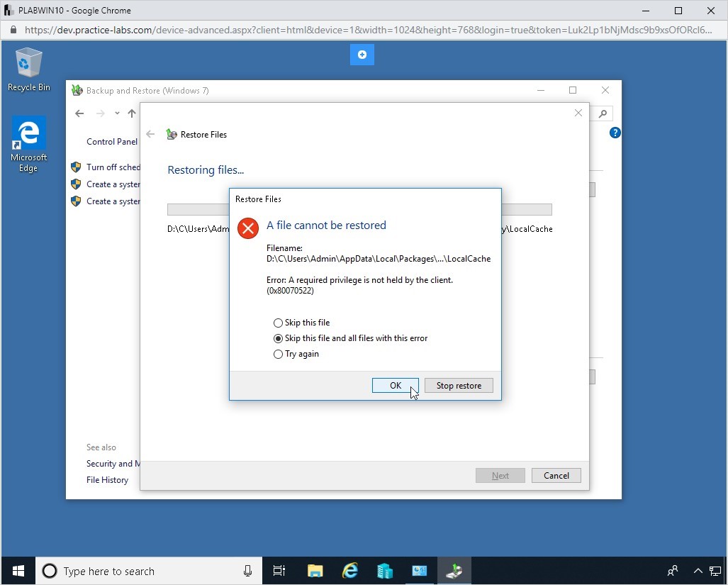
Task: Click the 'Restoring files...' heading
Action: pyautogui.click(x=206, y=170)
